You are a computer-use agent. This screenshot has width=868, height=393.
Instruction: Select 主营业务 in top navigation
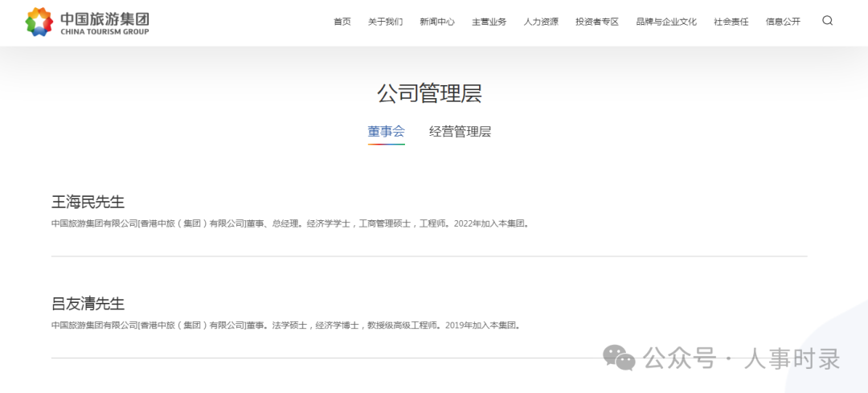[x=489, y=23]
